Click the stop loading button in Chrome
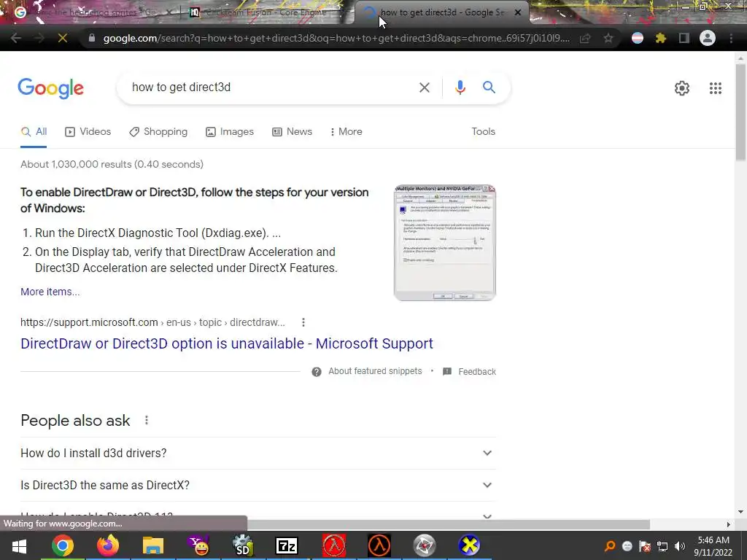The width and height of the screenshot is (747, 560). [x=63, y=38]
